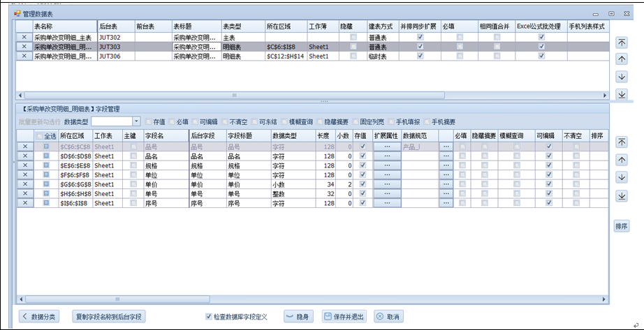The height and width of the screenshot is (330, 644).
Task: Click 复制字段名称到后台字段 button
Action: (110, 316)
